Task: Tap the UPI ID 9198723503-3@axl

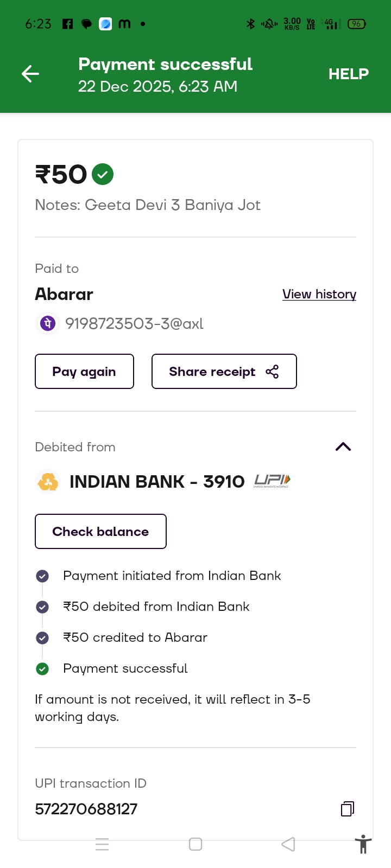Action: tap(134, 324)
